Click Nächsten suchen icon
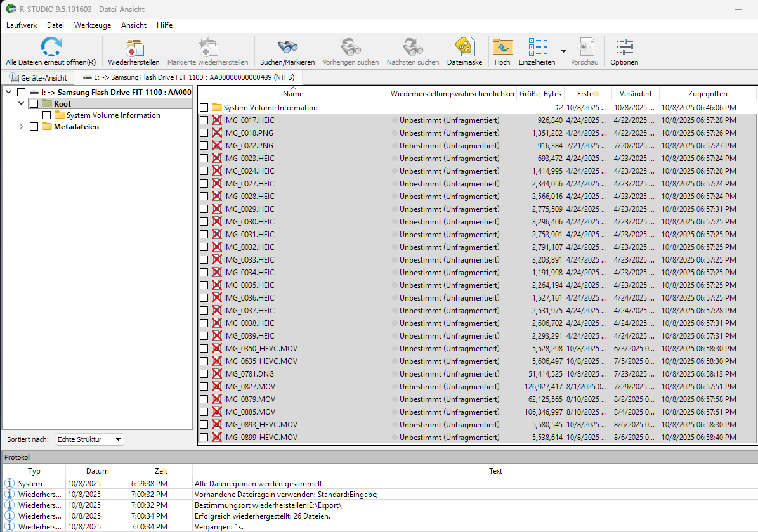This screenshot has height=532, width=758. tap(413, 48)
